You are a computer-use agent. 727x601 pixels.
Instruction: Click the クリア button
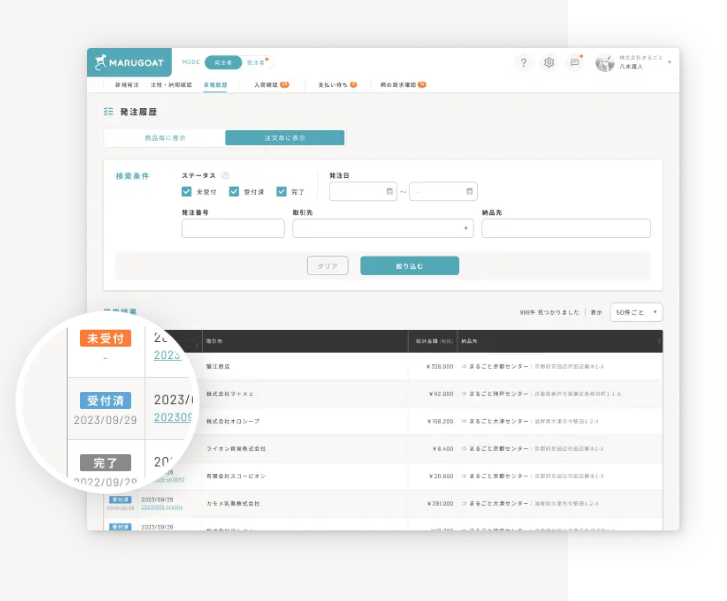(327, 266)
